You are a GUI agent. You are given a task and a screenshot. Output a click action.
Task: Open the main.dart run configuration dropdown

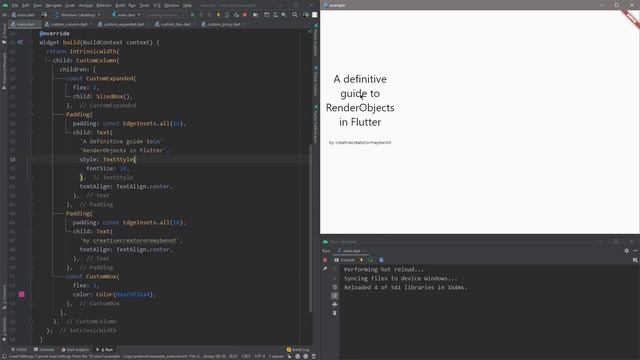[126, 15]
